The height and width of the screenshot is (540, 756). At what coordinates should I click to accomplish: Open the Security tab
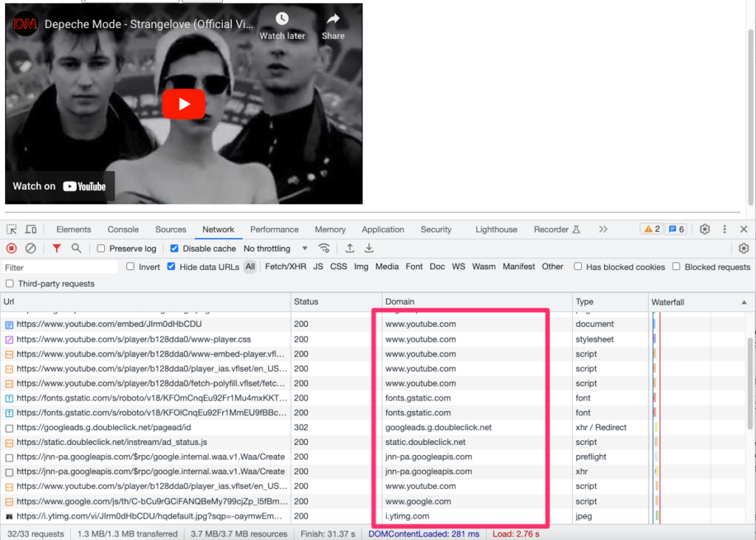pyautogui.click(x=436, y=229)
